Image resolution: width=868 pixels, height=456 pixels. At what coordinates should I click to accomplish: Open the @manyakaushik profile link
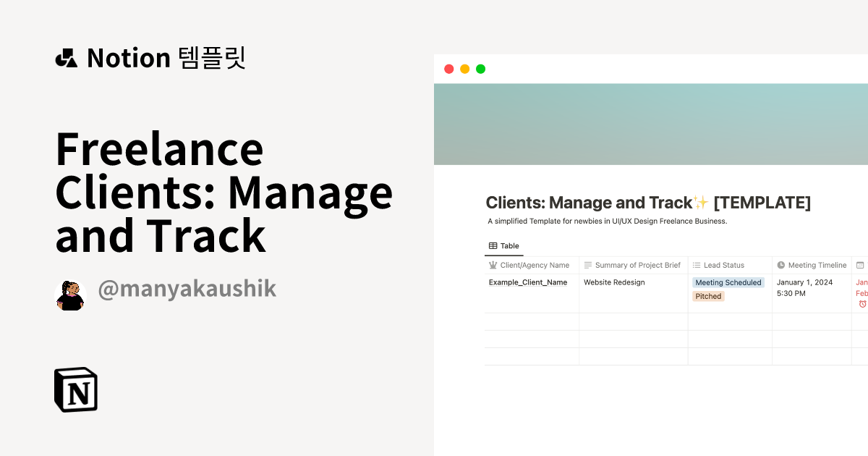[187, 289]
